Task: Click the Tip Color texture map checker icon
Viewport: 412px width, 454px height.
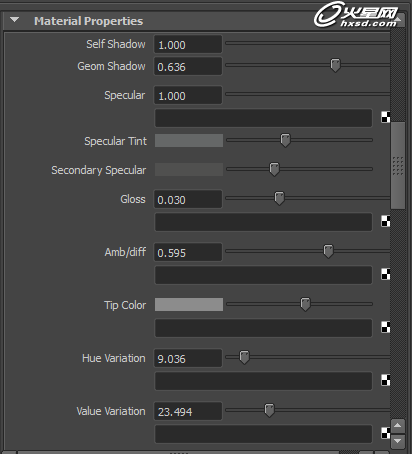Action: click(386, 327)
